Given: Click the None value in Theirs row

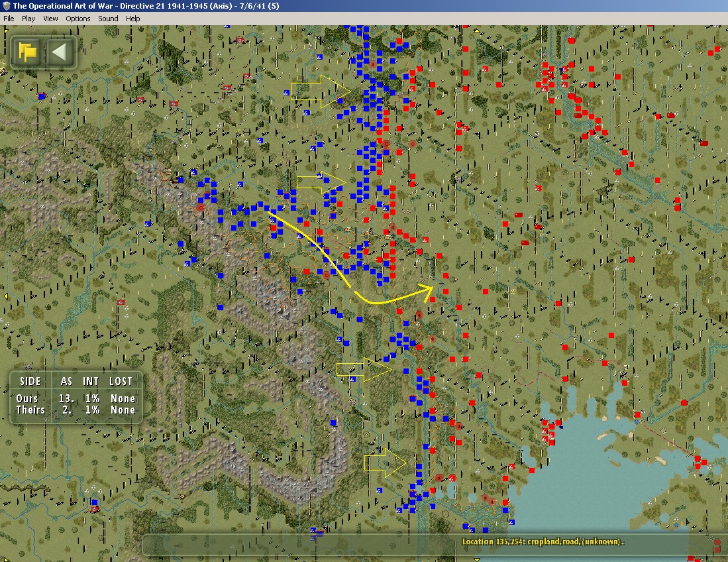Looking at the screenshot, I should [x=123, y=410].
